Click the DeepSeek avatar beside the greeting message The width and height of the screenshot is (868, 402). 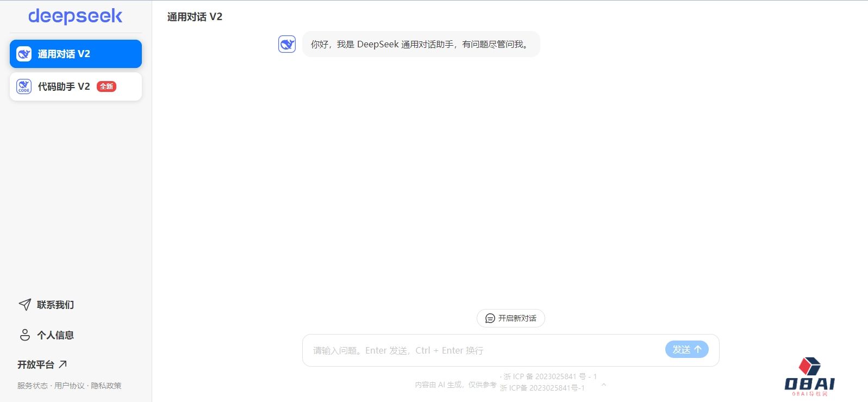click(x=287, y=44)
